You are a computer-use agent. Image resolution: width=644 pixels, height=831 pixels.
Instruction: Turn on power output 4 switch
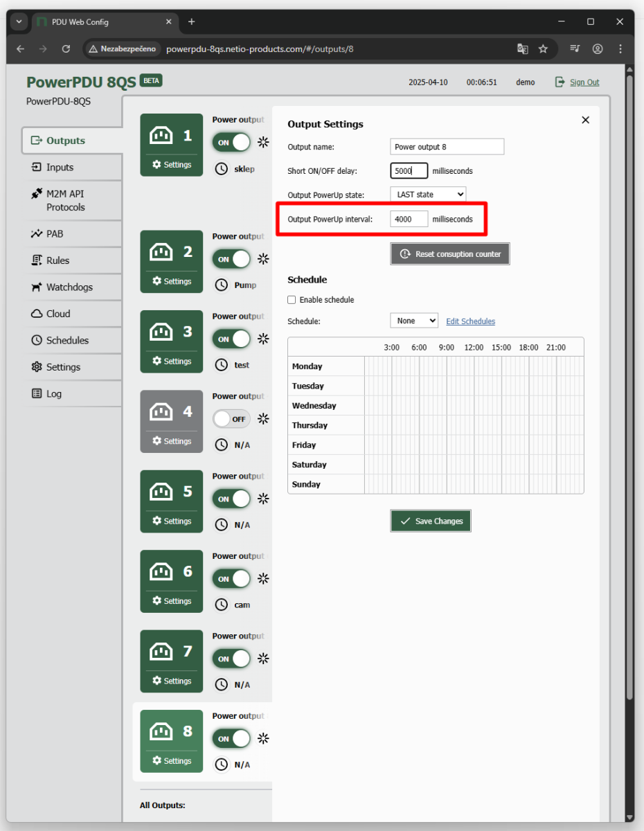pos(231,419)
